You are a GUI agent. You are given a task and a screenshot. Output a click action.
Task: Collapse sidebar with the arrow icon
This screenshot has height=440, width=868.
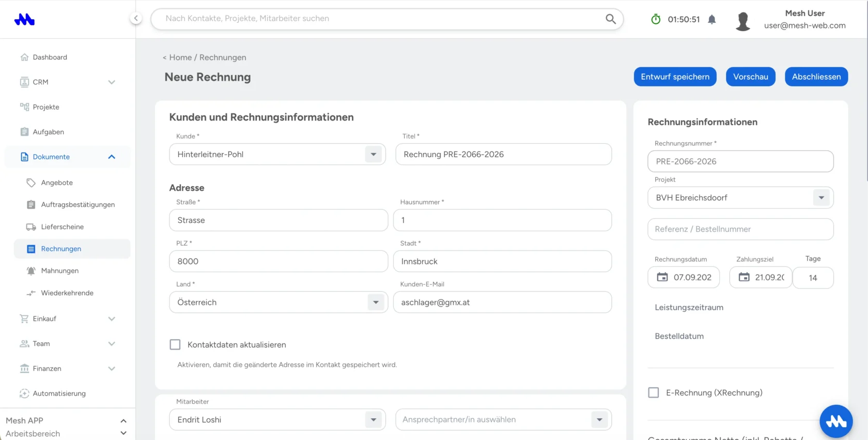[135, 19]
